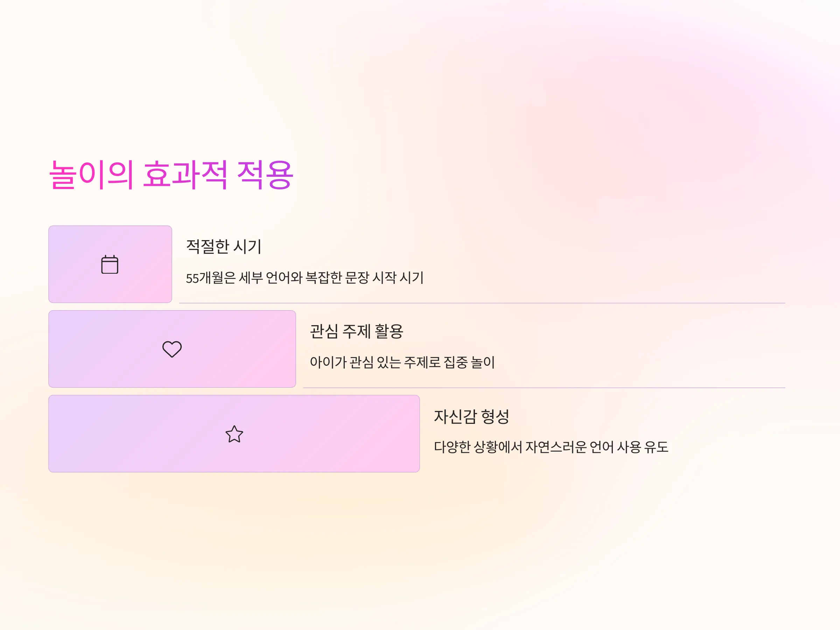Screen dimensions: 840x630
Task: Click the text starting with 55개월은 세부 언어와
Action: pyautogui.click(x=304, y=278)
